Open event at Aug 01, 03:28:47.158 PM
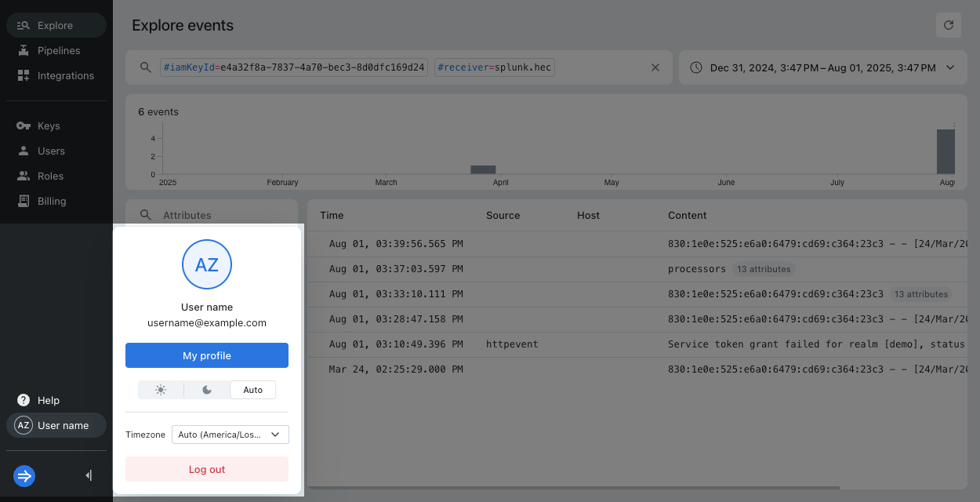This screenshot has height=502, width=980. click(637, 319)
